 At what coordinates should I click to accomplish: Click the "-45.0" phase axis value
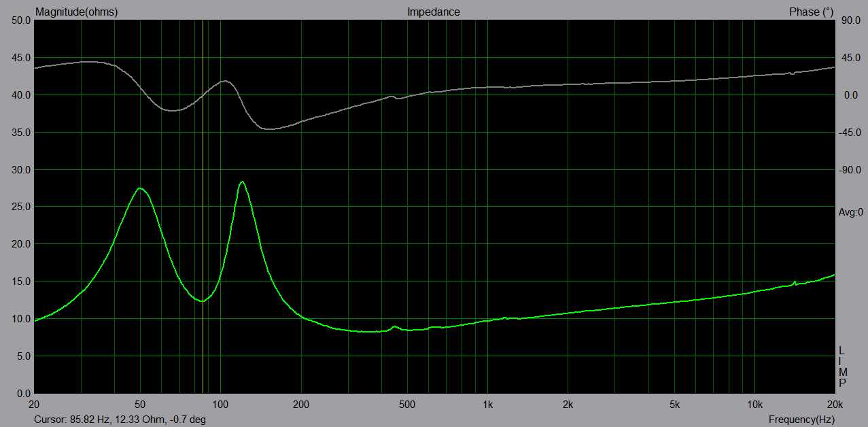click(850, 133)
